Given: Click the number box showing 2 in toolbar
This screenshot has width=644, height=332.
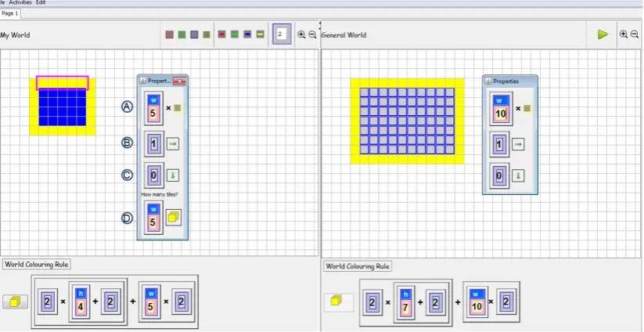Looking at the screenshot, I should point(282,34).
